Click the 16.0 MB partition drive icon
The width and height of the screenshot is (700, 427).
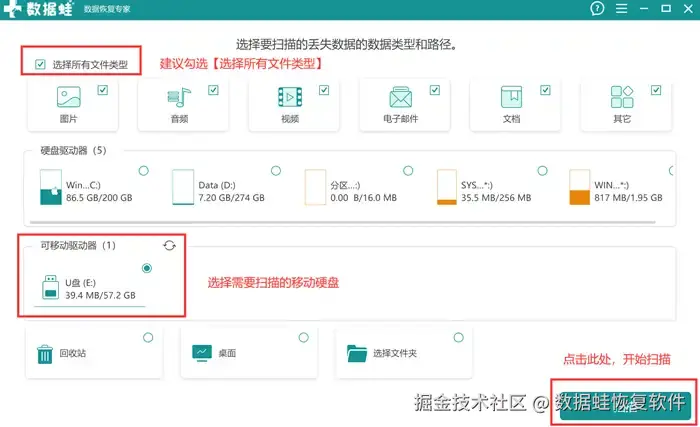(x=315, y=187)
